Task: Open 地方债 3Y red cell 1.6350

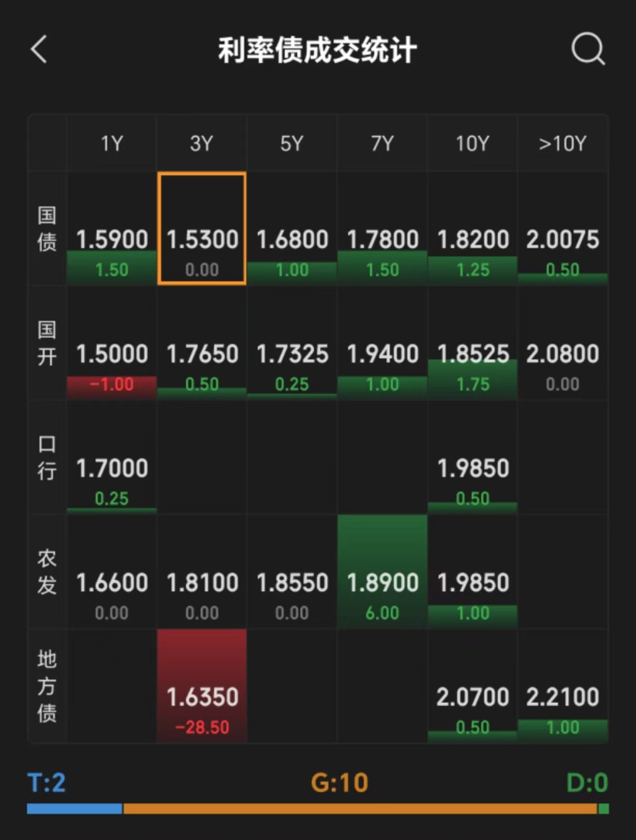Action: pos(202,686)
